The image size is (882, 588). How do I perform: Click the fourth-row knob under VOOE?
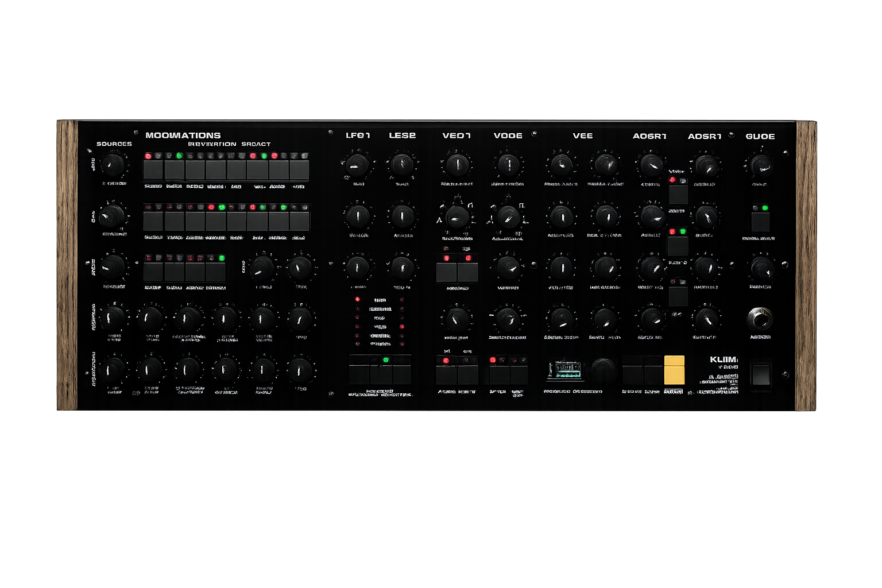[508, 319]
